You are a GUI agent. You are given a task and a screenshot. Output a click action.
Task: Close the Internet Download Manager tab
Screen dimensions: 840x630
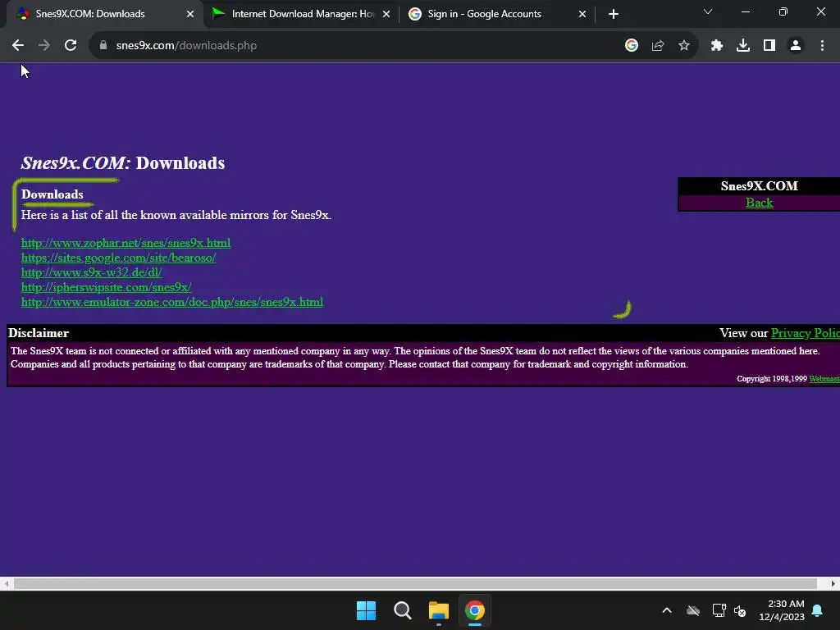pyautogui.click(x=386, y=14)
